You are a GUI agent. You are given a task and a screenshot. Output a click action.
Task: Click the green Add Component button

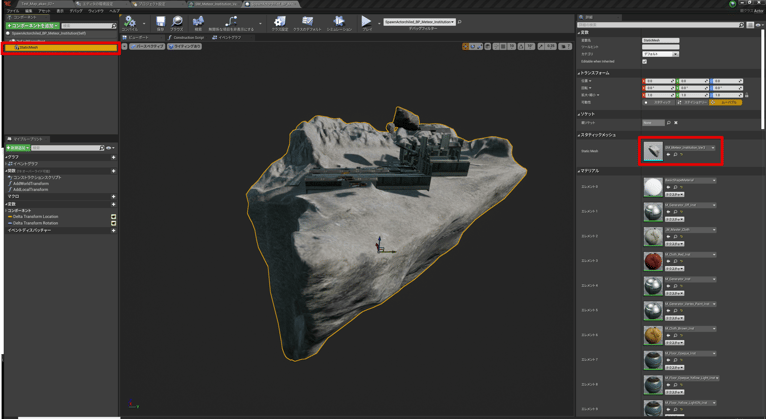[32, 26]
